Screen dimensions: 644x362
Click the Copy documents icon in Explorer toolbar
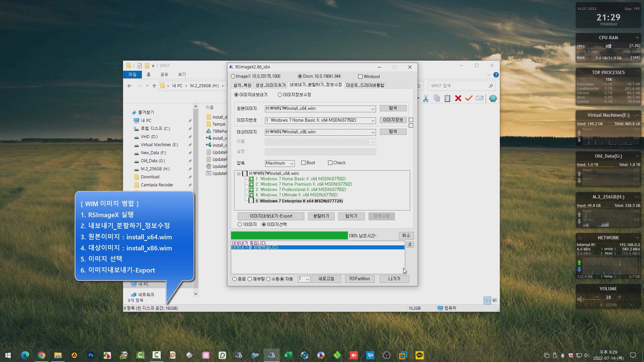pyautogui.click(x=436, y=98)
